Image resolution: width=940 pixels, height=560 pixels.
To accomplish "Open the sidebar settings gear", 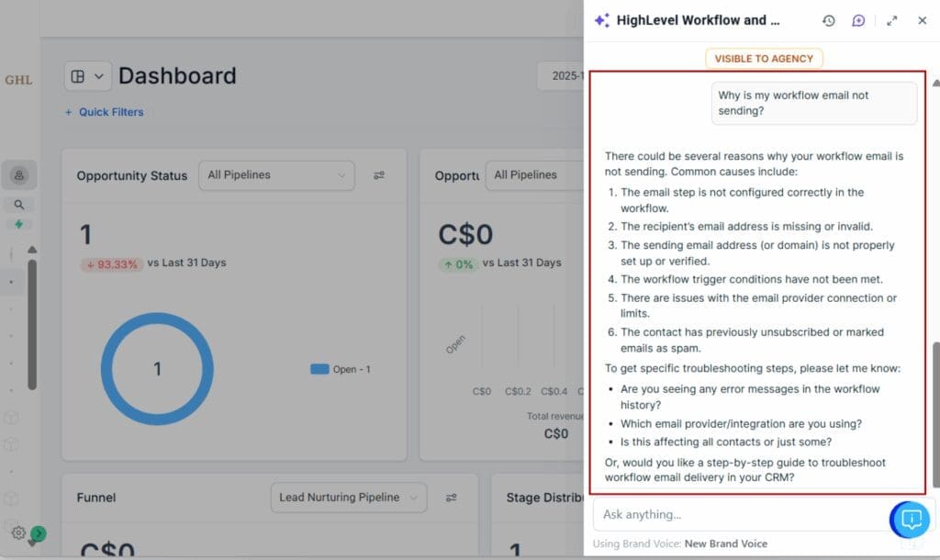I will 18,532.
